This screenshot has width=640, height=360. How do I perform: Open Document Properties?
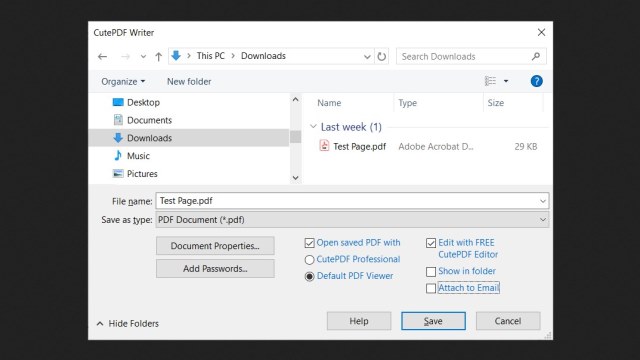pyautogui.click(x=215, y=246)
